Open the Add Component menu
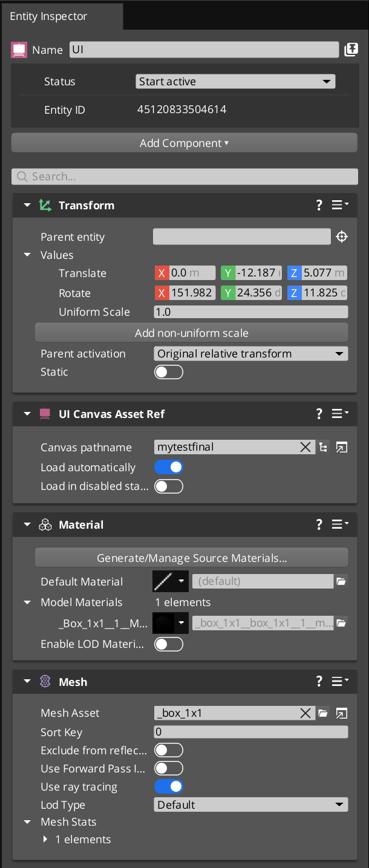This screenshot has width=369, height=868. pos(184,143)
